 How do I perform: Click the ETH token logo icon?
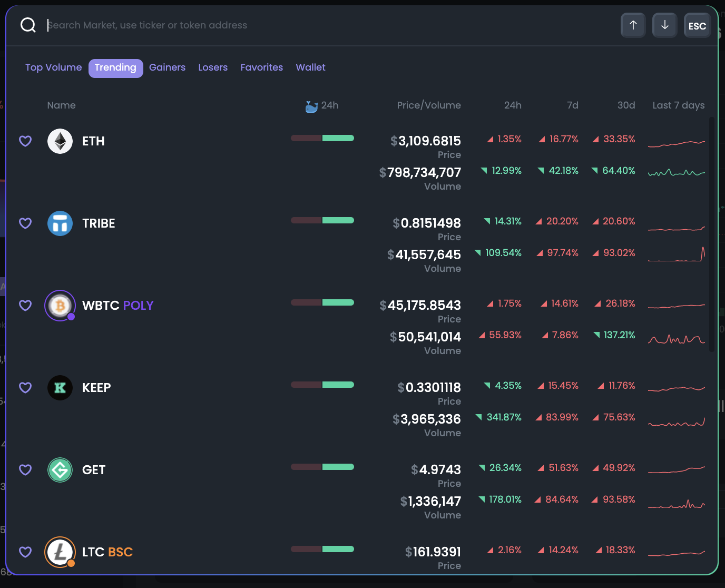click(60, 141)
